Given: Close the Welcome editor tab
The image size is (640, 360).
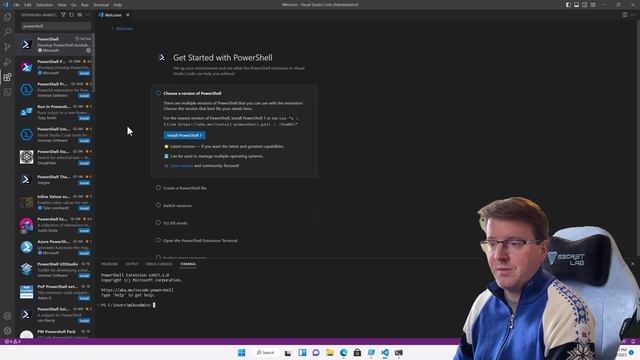Looking at the screenshot, I should (x=128, y=15).
